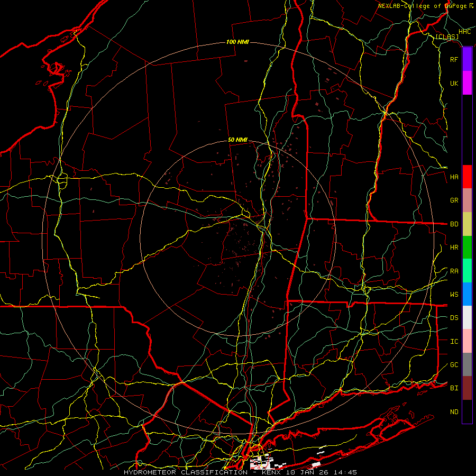Pick the dark green HR legend swatch

(467, 247)
